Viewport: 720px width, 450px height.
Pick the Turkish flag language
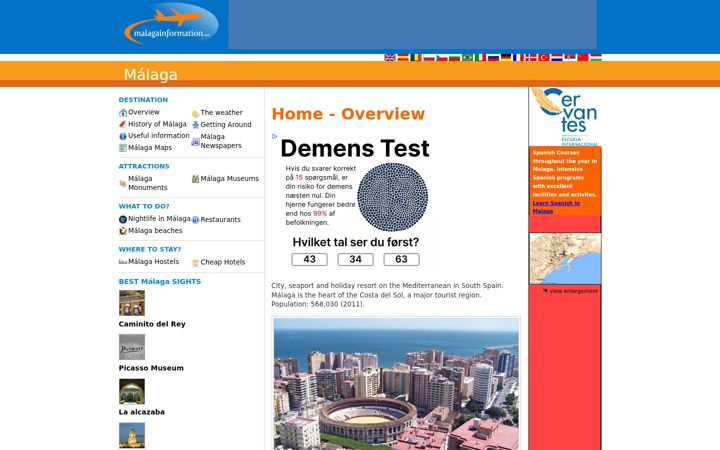(544, 57)
